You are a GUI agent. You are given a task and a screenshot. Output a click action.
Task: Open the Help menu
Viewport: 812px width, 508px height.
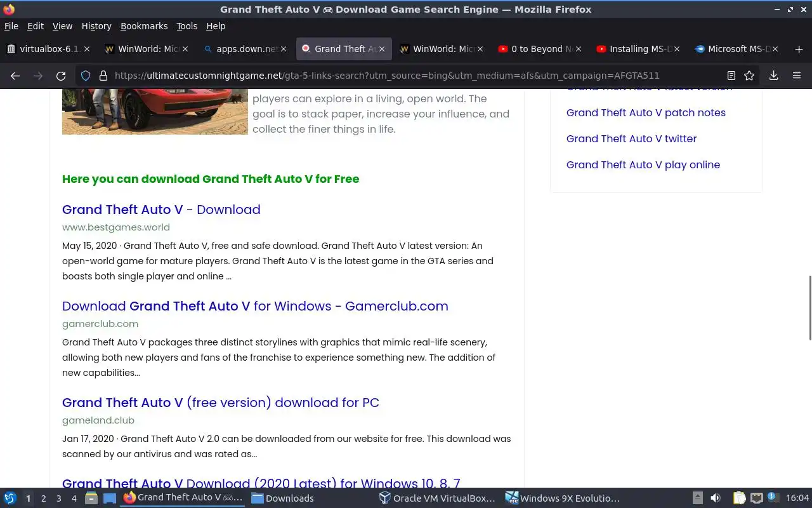coord(216,26)
